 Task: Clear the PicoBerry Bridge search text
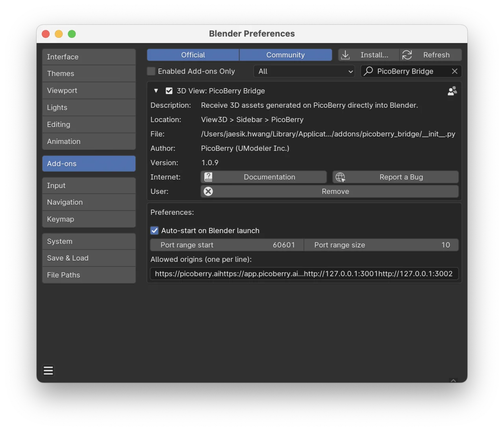455,71
